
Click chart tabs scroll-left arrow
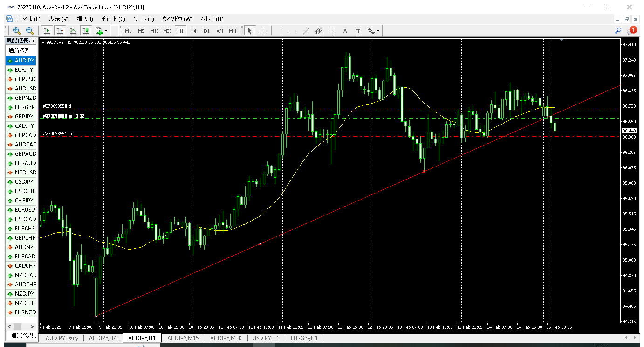pos(626,338)
